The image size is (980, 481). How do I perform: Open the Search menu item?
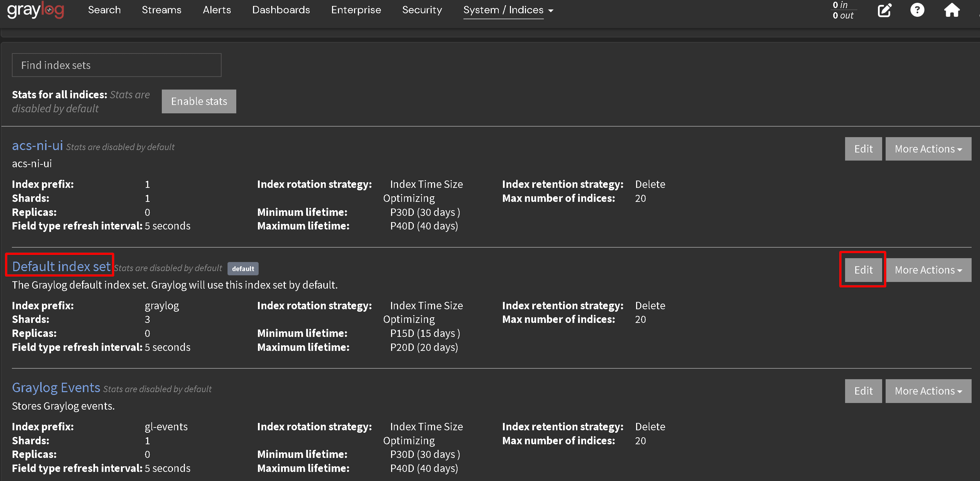pyautogui.click(x=104, y=10)
